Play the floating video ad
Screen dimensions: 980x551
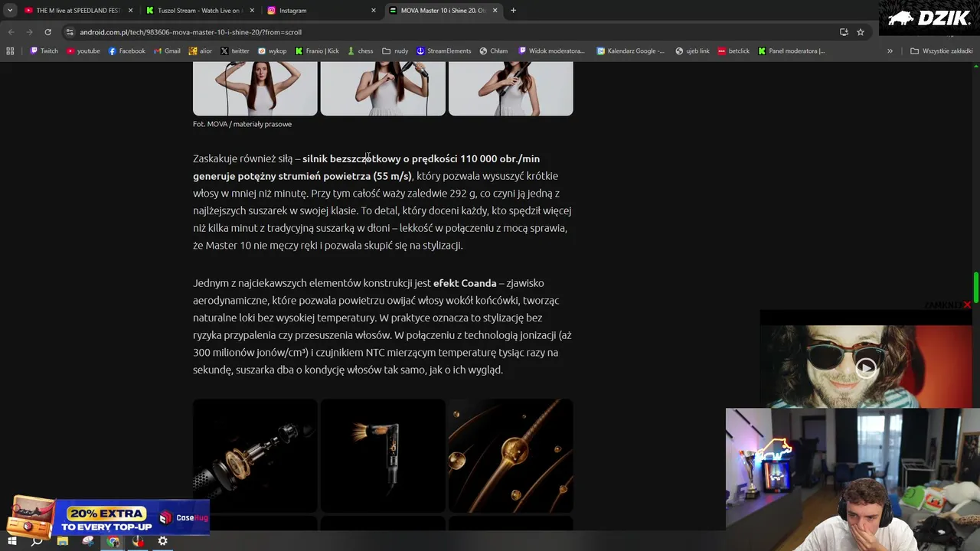click(x=866, y=368)
